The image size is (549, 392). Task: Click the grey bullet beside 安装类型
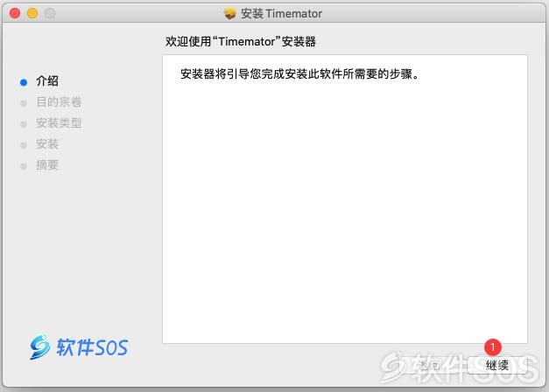click(x=24, y=124)
